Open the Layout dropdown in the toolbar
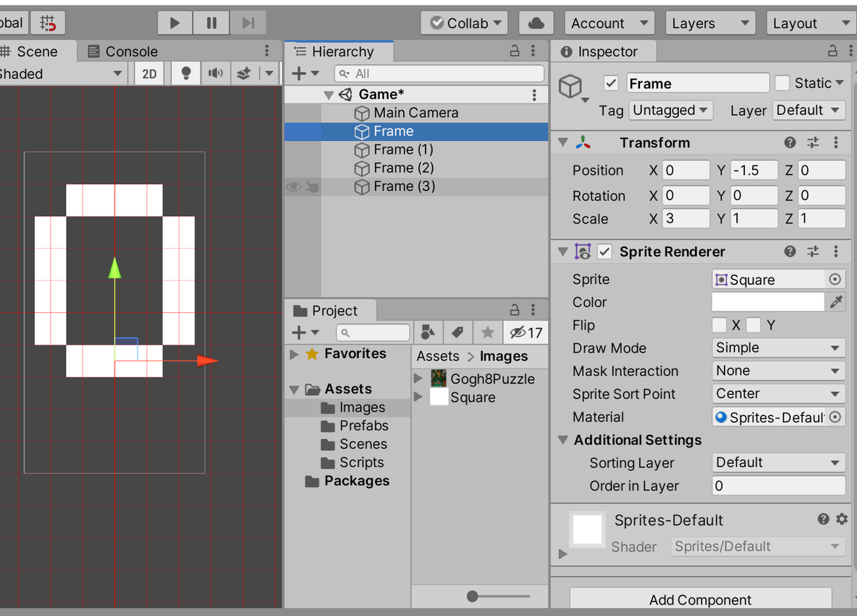Viewport: 857px width, 616px height. [810, 23]
